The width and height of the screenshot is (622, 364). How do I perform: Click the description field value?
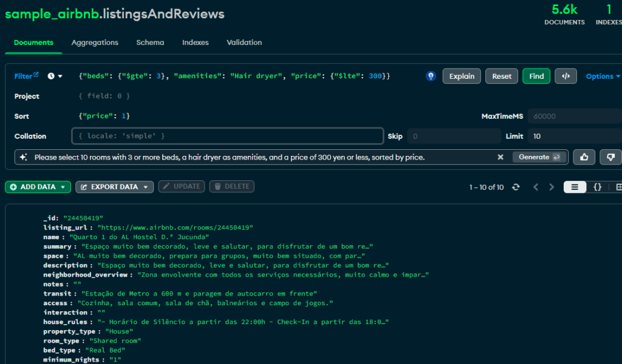(x=243, y=265)
